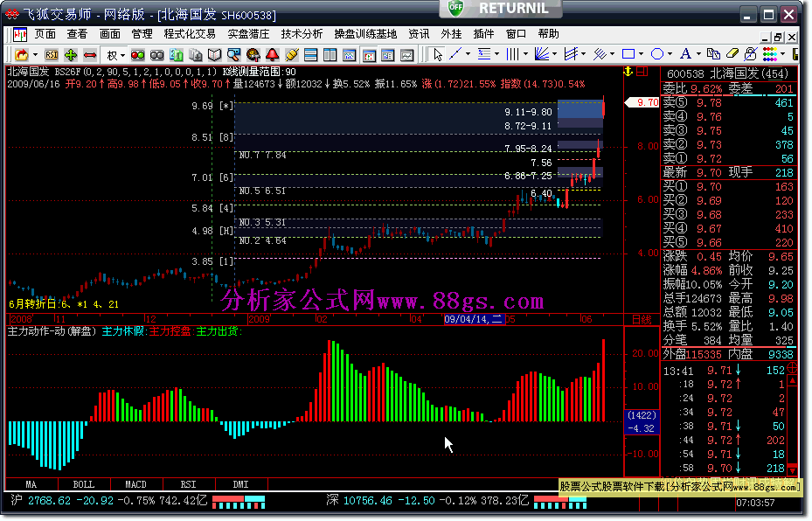Expand the trend line tool dropdown
The image size is (812, 521).
468,54
